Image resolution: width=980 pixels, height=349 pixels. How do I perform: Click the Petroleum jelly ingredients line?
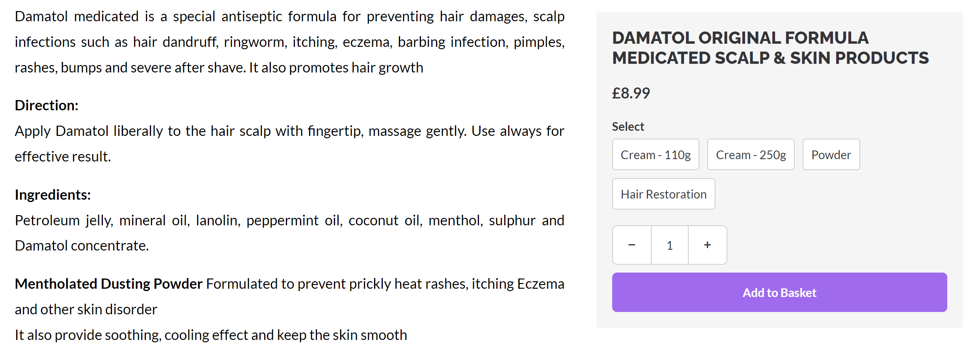[289, 220]
